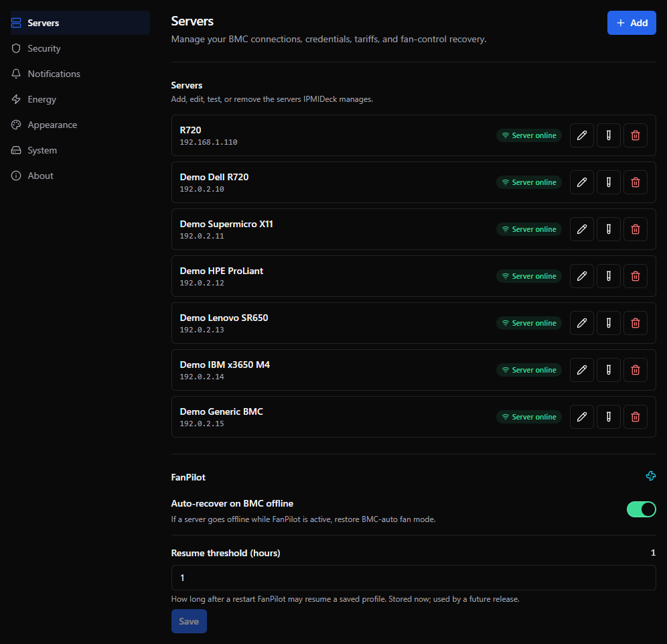Edit the Demo Dell R720 server
The width and height of the screenshot is (667, 644).
tap(581, 182)
